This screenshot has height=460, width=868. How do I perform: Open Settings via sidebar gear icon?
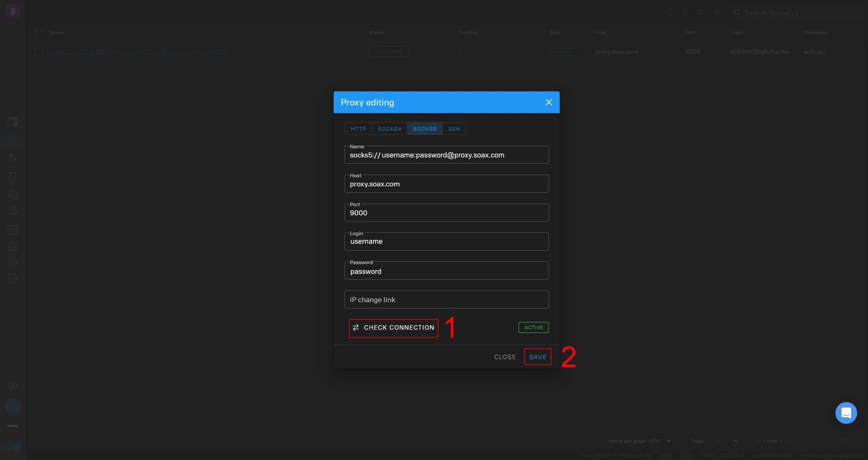[13, 262]
